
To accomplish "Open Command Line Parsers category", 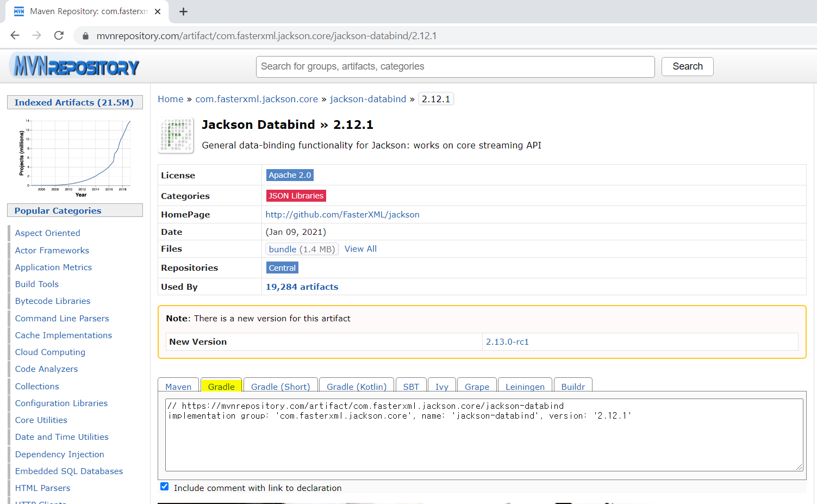I will tap(62, 318).
